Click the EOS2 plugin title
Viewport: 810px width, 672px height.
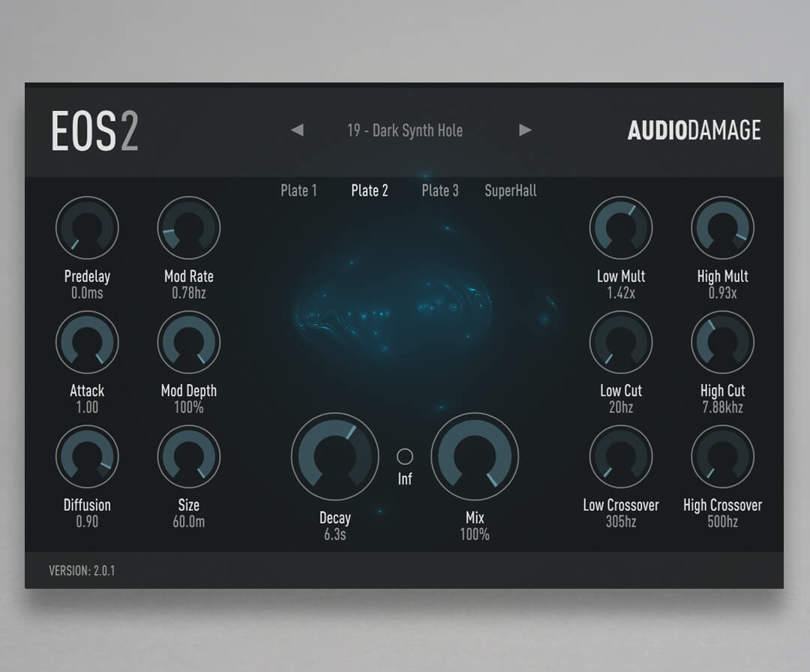coord(95,131)
